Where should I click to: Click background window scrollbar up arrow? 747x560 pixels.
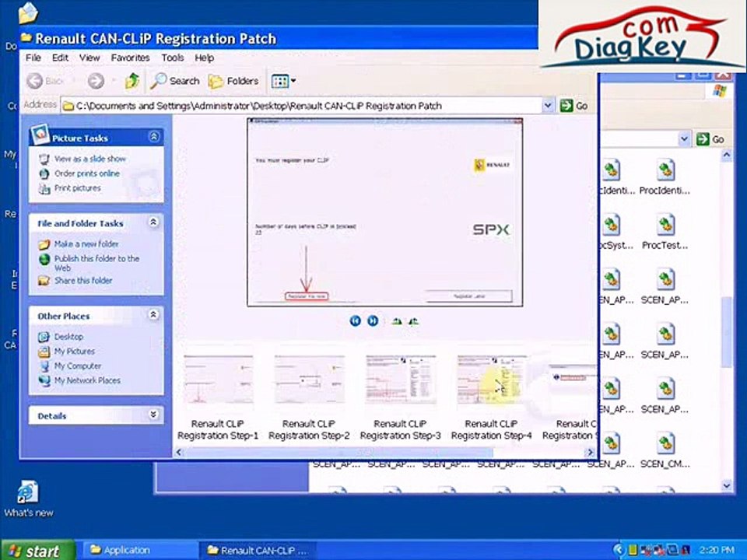click(727, 156)
